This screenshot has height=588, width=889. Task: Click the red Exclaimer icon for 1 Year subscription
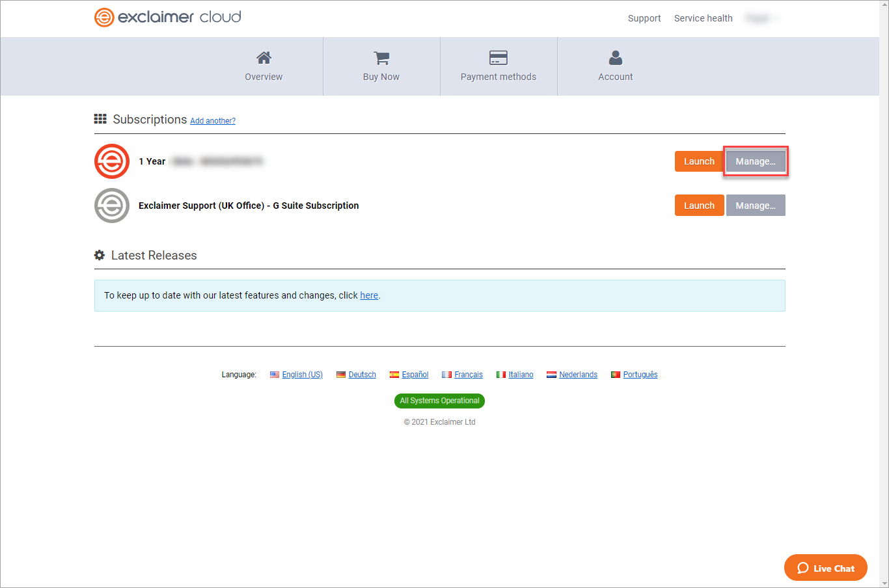pos(112,161)
